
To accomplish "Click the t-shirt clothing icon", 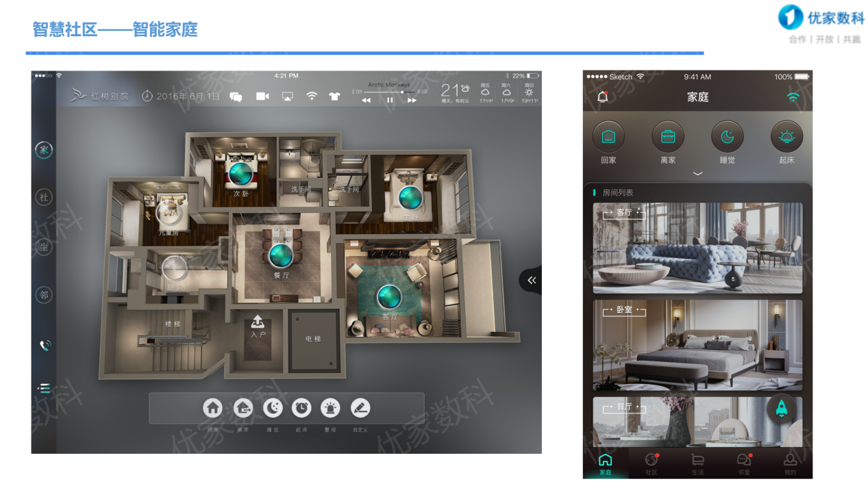I will coord(334,97).
